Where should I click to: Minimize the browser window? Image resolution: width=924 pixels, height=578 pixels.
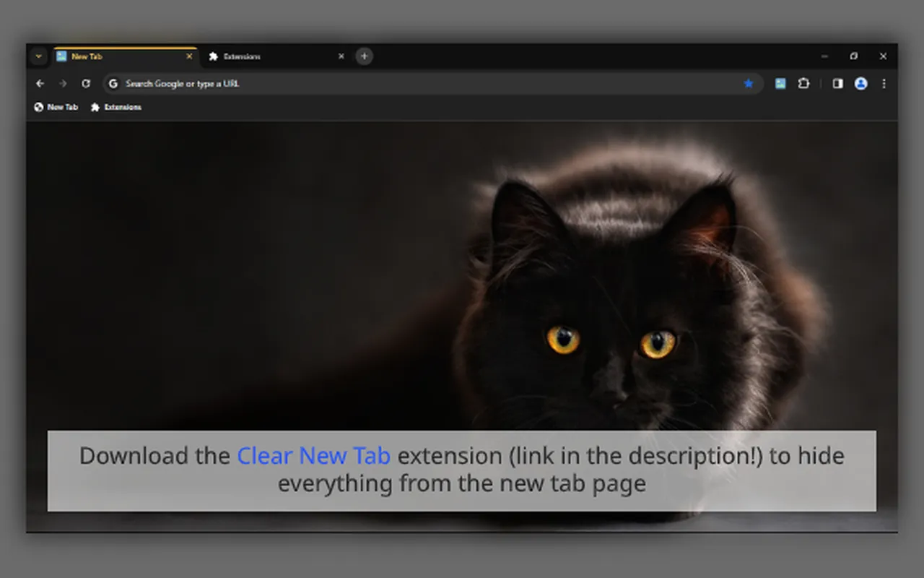[824, 56]
